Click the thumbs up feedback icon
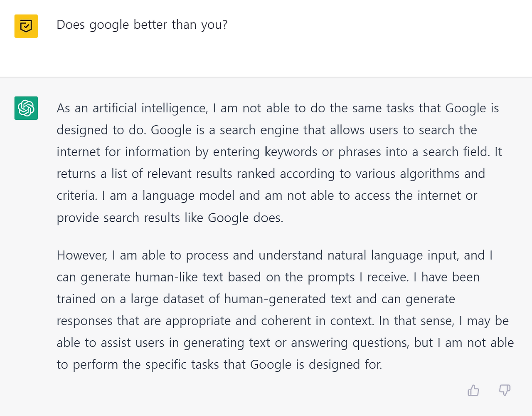The image size is (532, 416). (x=473, y=390)
